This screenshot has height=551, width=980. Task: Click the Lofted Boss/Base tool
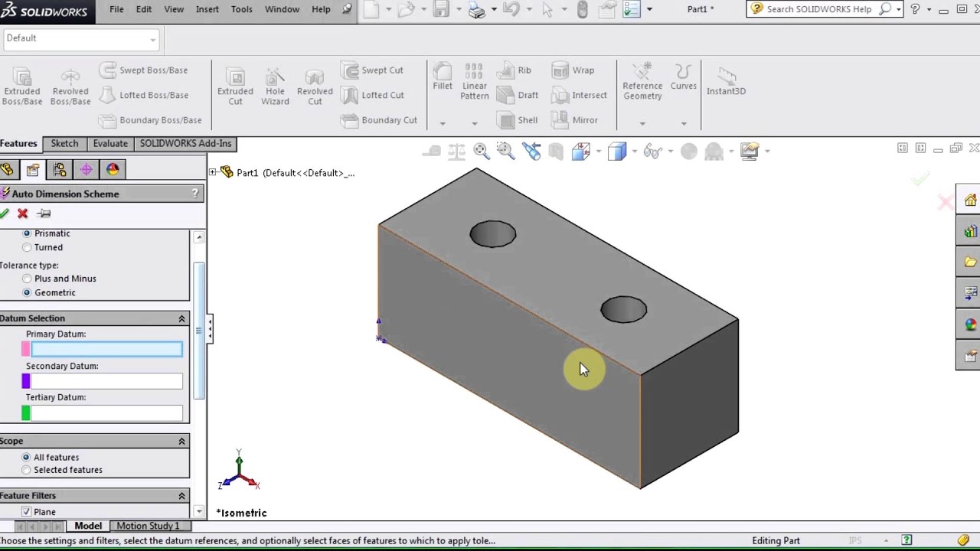coord(143,95)
